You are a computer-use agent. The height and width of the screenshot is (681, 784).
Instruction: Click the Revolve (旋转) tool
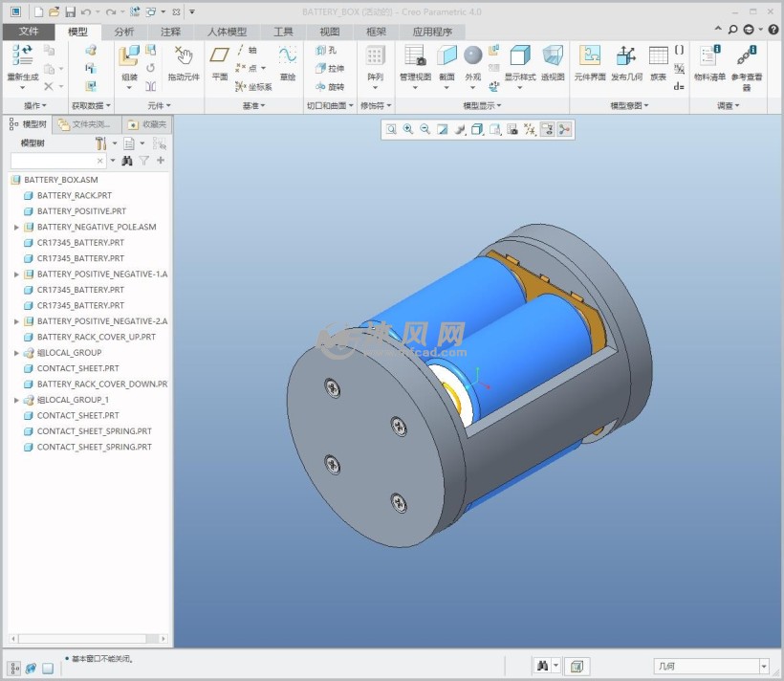(330, 87)
